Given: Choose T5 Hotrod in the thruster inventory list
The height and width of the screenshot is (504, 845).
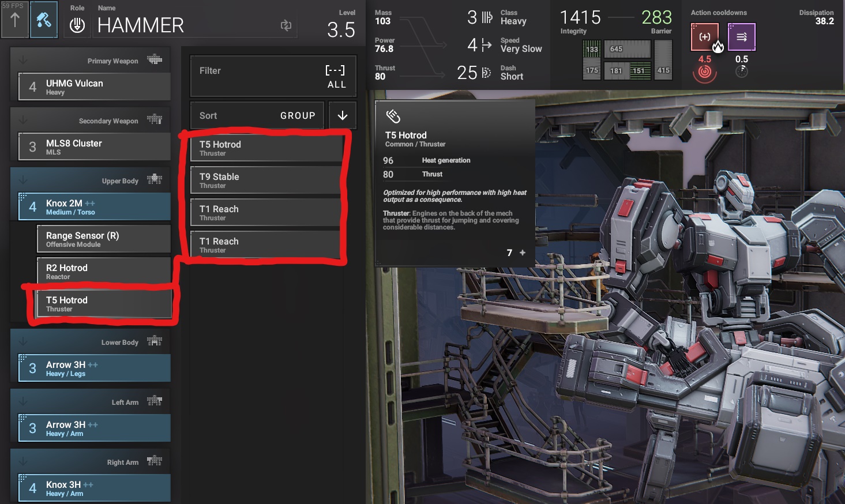Looking at the screenshot, I should 265,148.
